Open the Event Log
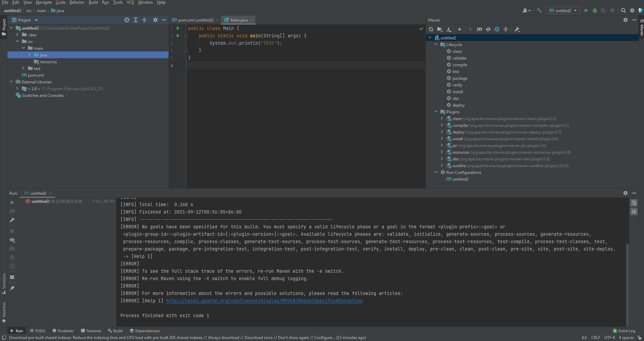 (624, 331)
